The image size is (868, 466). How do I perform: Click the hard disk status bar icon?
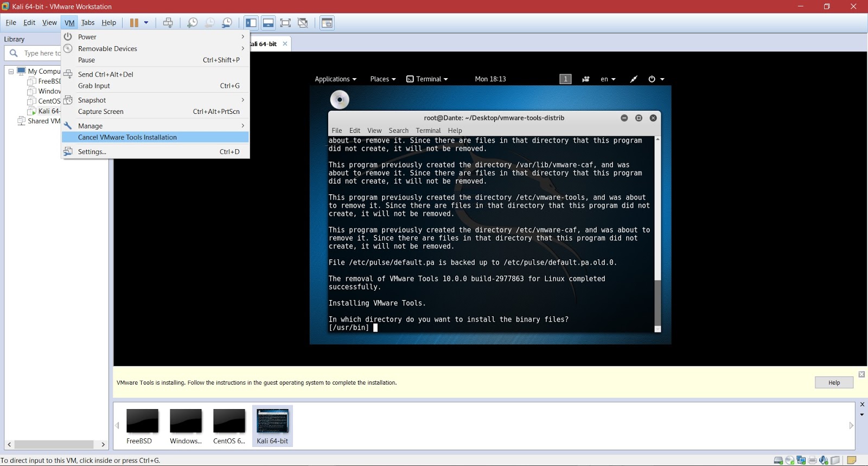click(778, 461)
